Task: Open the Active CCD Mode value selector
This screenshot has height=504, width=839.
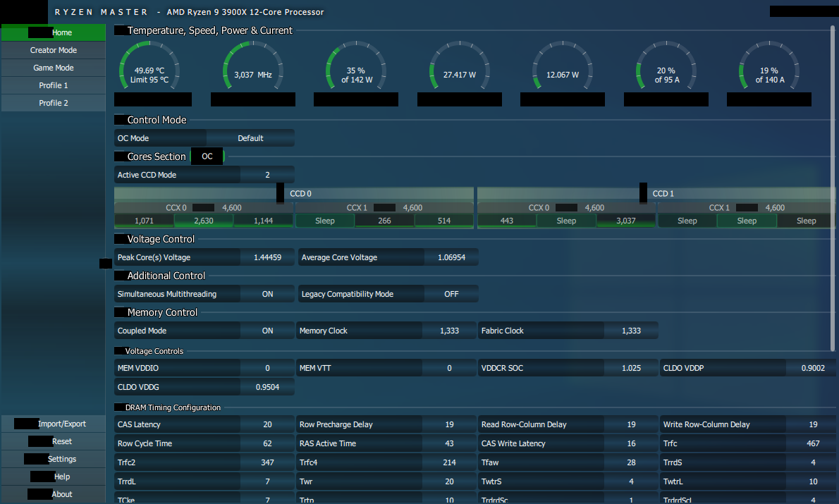Action: click(267, 175)
